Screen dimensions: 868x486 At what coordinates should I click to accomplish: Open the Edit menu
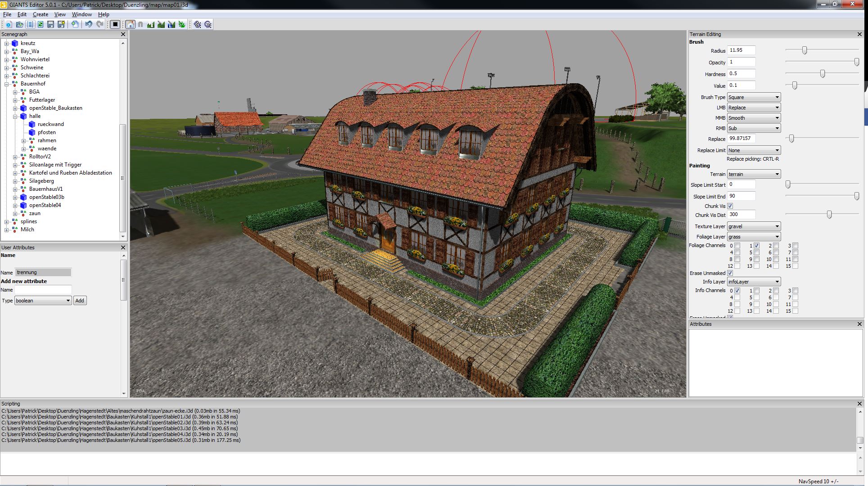pos(22,14)
